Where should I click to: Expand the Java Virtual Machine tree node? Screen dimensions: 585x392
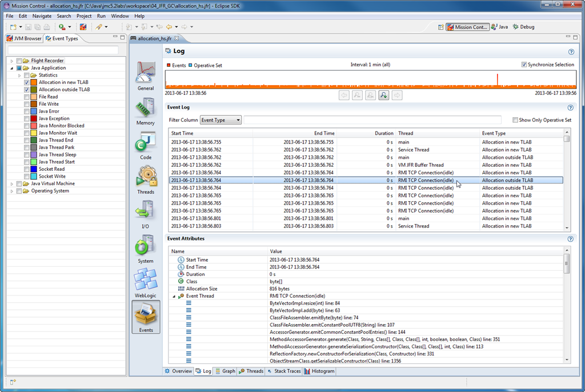[13, 183]
